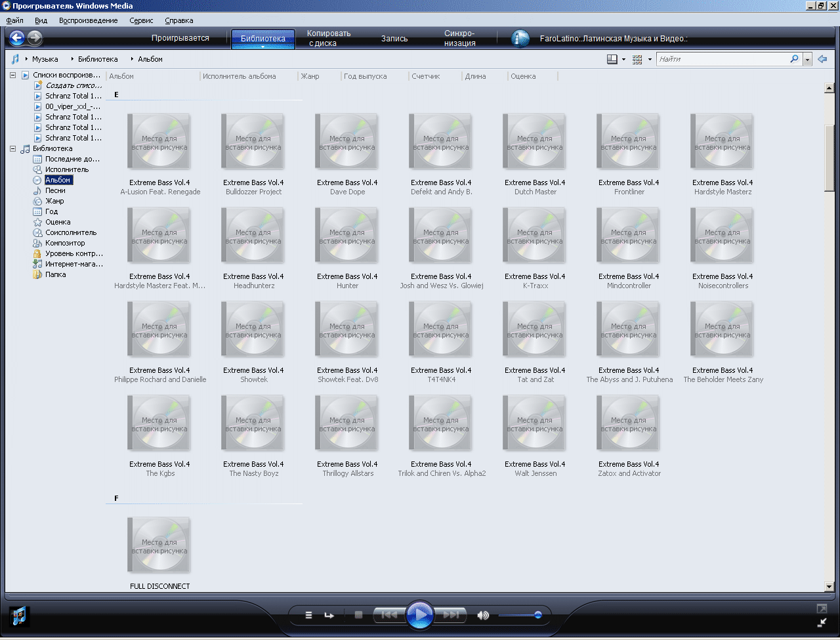The width and height of the screenshot is (840, 640).
Task: Toggle repeat mode in the playback bar
Action: (329, 615)
